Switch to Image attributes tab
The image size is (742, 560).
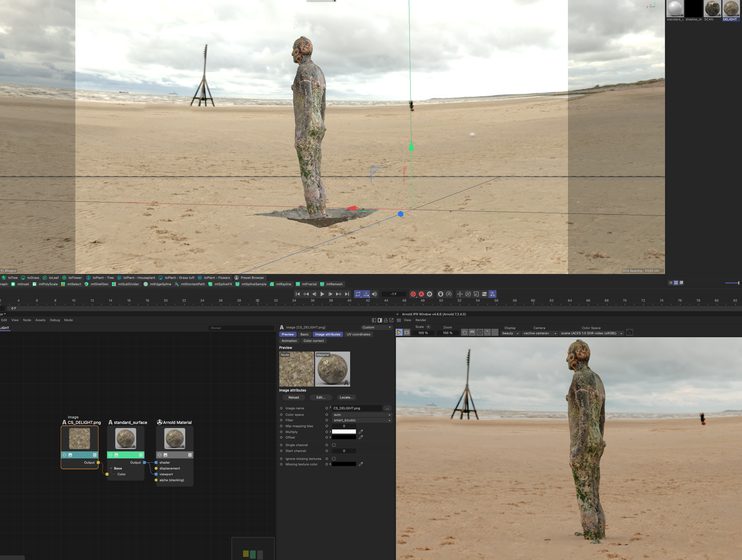coord(328,334)
